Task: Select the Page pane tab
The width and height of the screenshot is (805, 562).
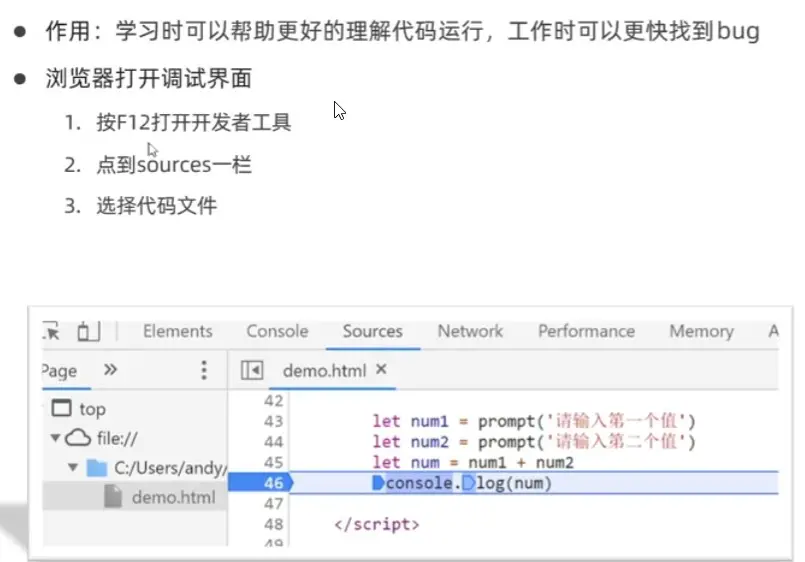Action: point(60,371)
